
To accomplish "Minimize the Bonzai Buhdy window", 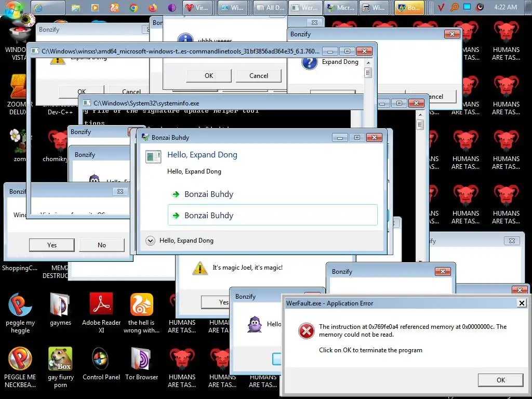I will tap(340, 137).
